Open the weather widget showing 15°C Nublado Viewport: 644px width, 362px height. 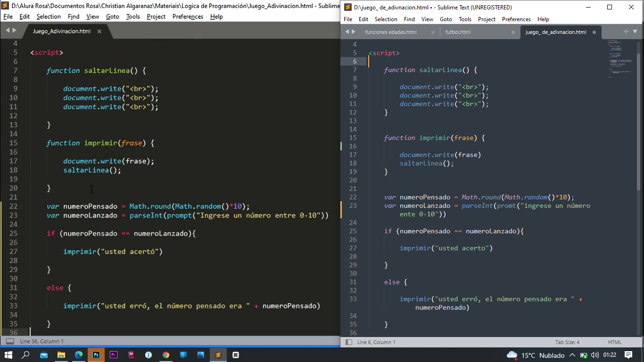pyautogui.click(x=536, y=355)
